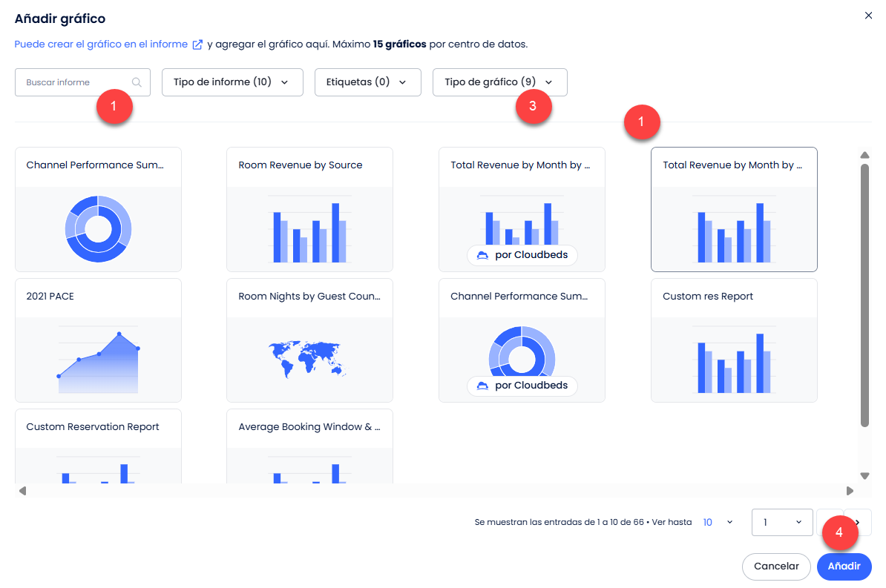Expand the Tipo de informe dropdown
The image size is (886, 588).
(x=232, y=82)
